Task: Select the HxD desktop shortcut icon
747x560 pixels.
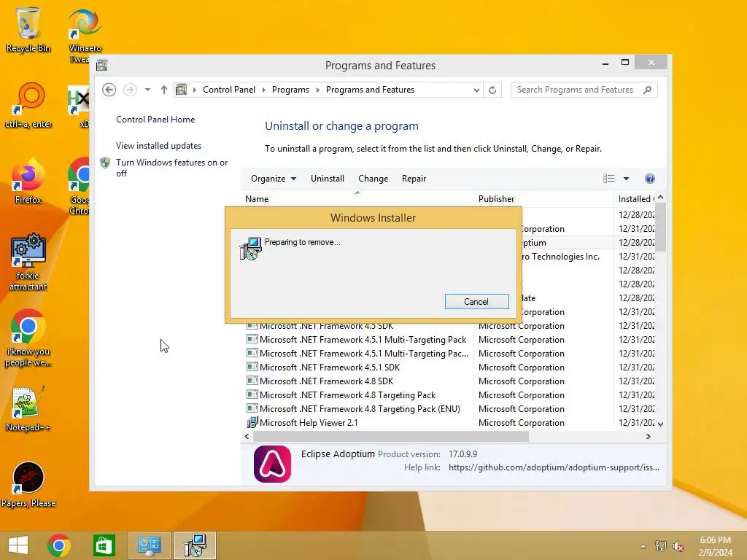Action: point(79,106)
